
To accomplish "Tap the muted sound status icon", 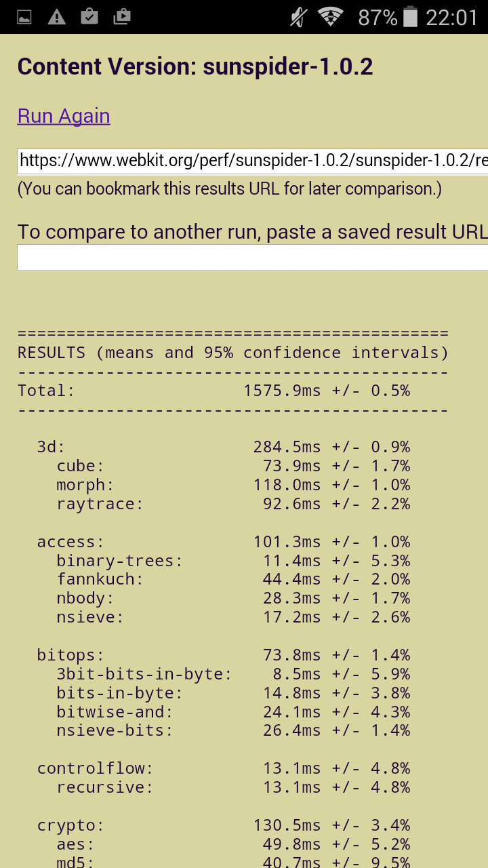I will pyautogui.click(x=298, y=17).
